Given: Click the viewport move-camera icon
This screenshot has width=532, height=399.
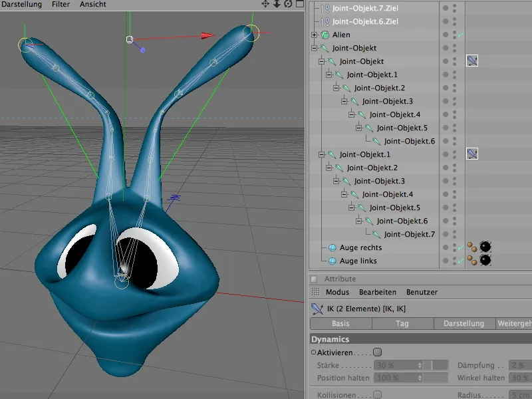Looking at the screenshot, I should (x=265, y=4).
